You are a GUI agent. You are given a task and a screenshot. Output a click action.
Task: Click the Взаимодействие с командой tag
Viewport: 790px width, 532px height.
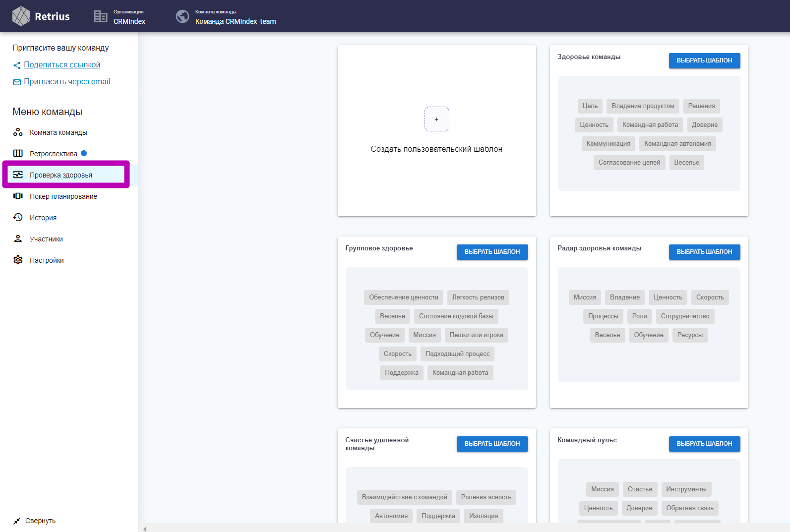(404, 497)
